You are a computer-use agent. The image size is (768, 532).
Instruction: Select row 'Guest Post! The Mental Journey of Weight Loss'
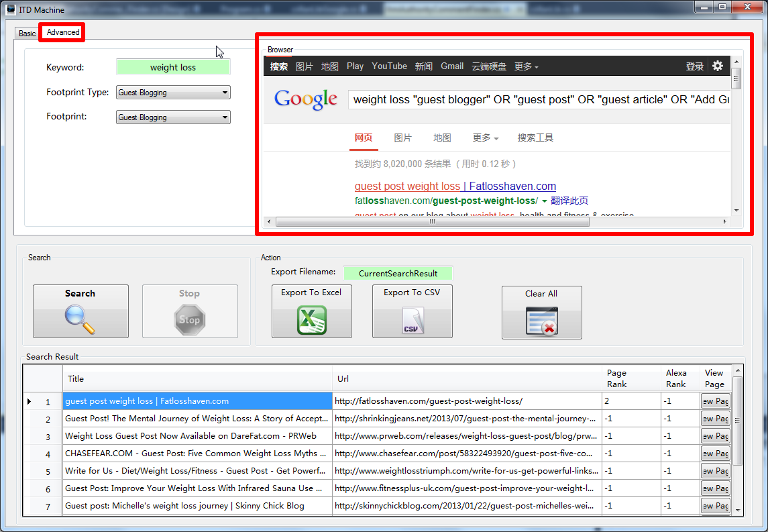click(x=197, y=419)
